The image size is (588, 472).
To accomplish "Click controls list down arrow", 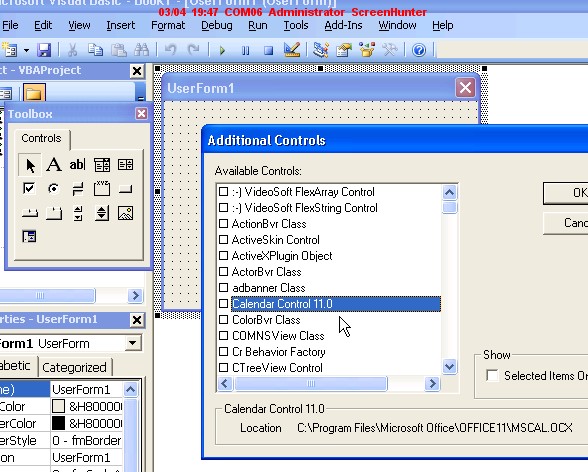I will 449,366.
